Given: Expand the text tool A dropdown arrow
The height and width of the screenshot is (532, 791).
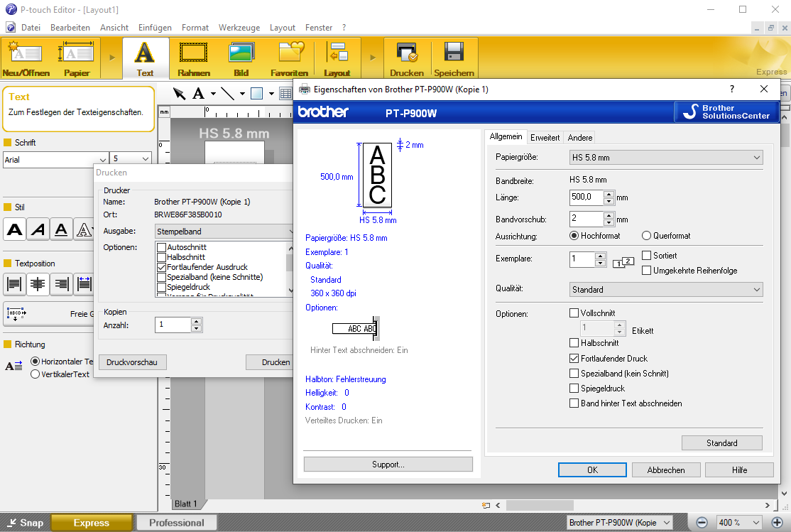Looking at the screenshot, I should [213, 94].
